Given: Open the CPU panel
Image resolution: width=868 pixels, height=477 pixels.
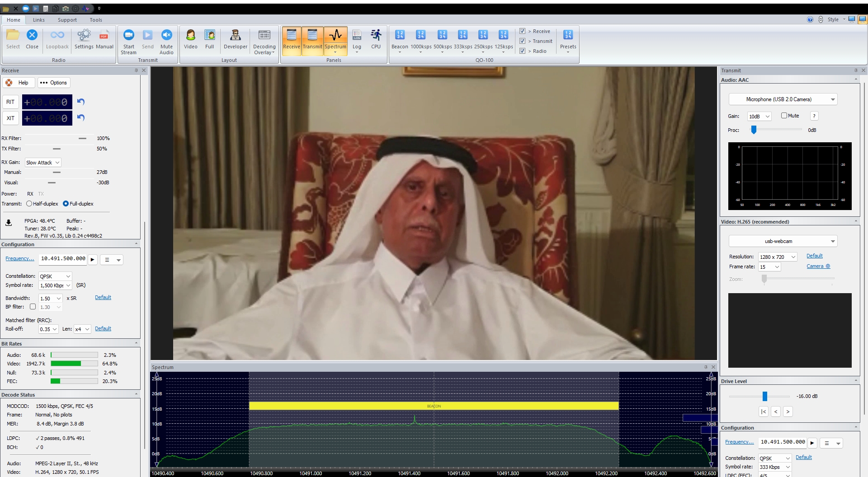Looking at the screenshot, I should tap(376, 36).
